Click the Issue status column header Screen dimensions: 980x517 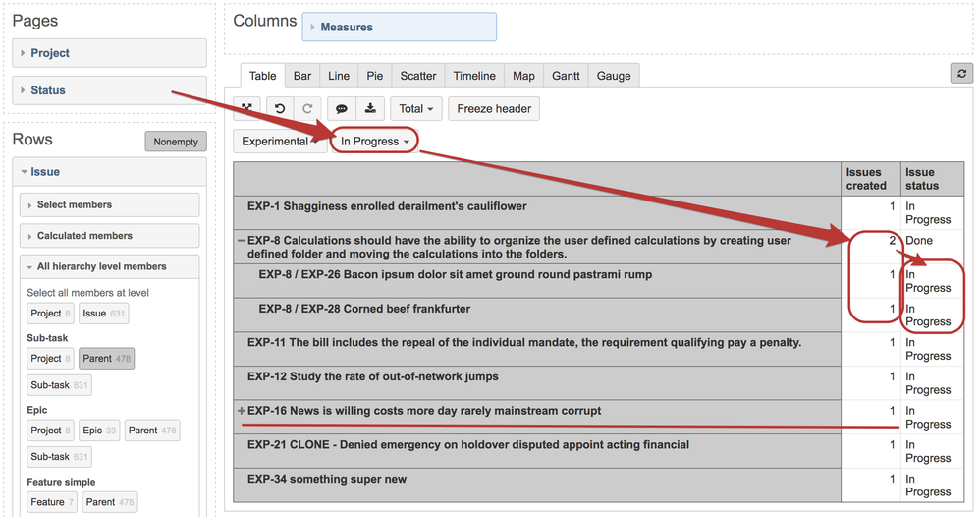click(x=932, y=179)
